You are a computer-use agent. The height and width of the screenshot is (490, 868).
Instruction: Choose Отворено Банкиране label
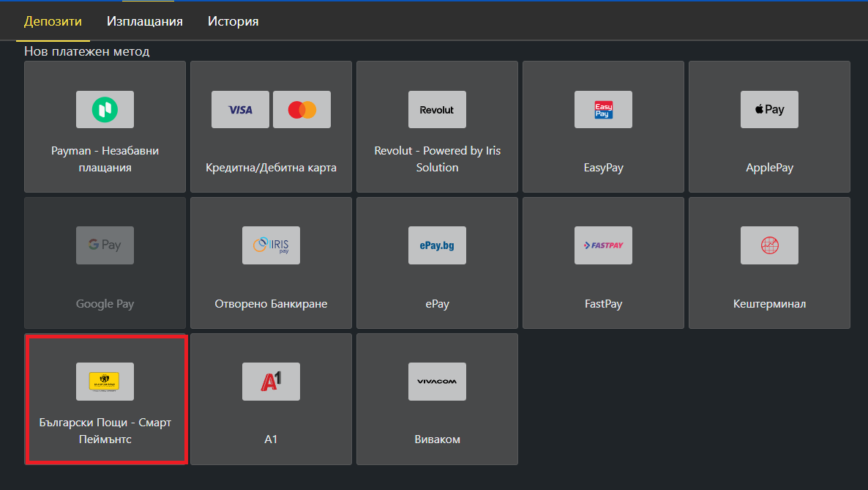pyautogui.click(x=271, y=304)
